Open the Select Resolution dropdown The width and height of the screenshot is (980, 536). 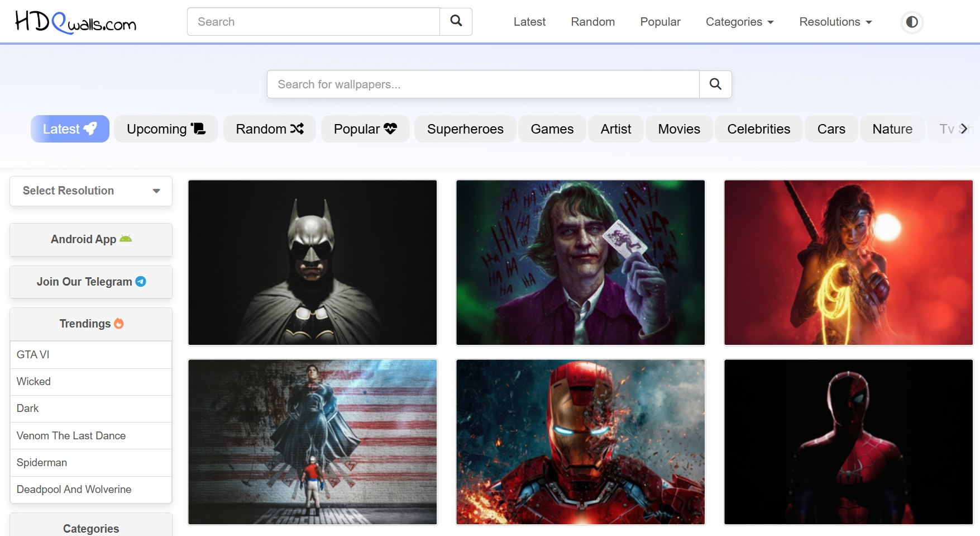click(91, 191)
